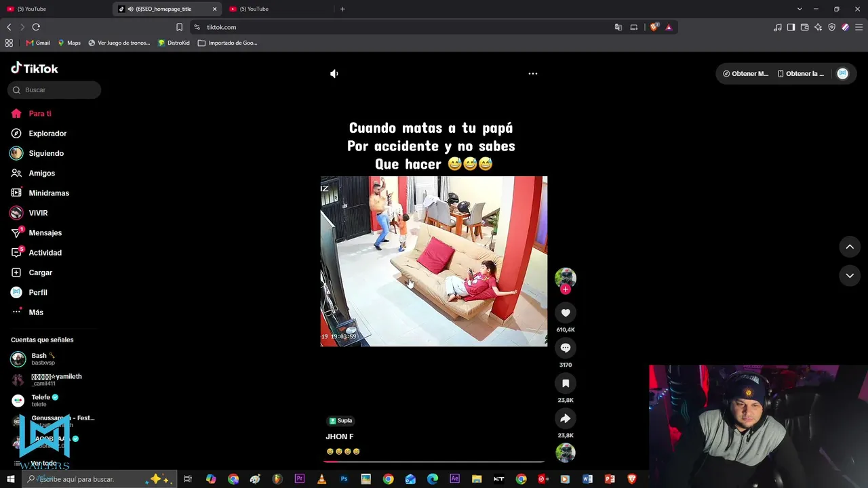Click the TikTok search box
This screenshot has width=868, height=488.
click(x=54, y=90)
